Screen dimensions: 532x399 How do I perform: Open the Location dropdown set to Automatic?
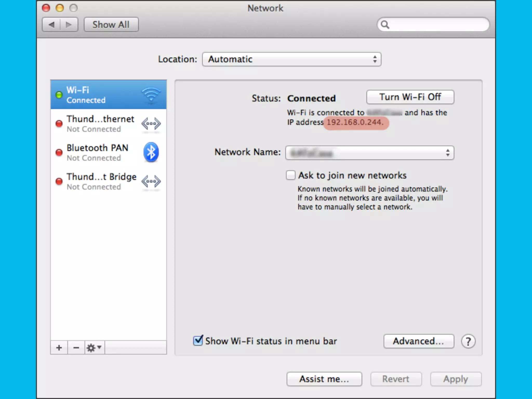pyautogui.click(x=291, y=59)
